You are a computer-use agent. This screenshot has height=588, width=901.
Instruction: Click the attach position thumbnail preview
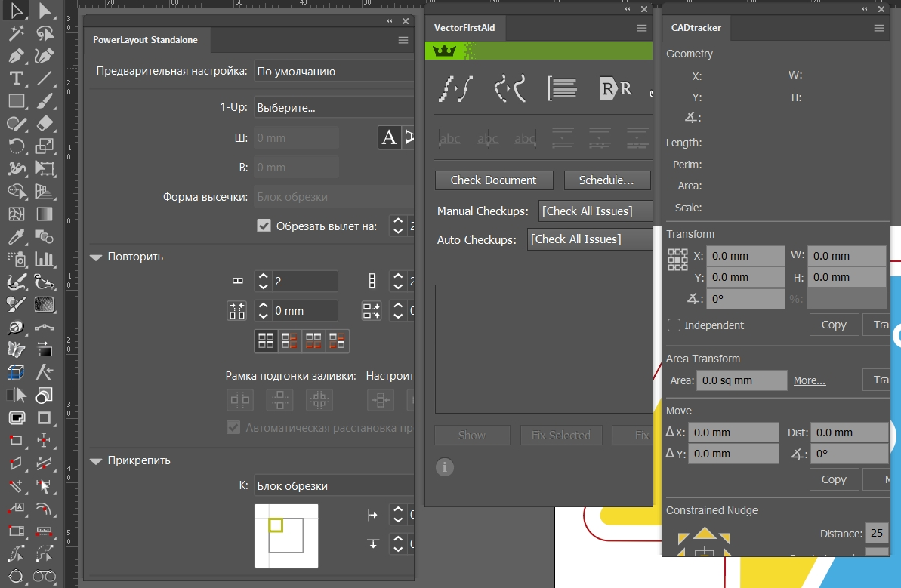click(x=287, y=536)
